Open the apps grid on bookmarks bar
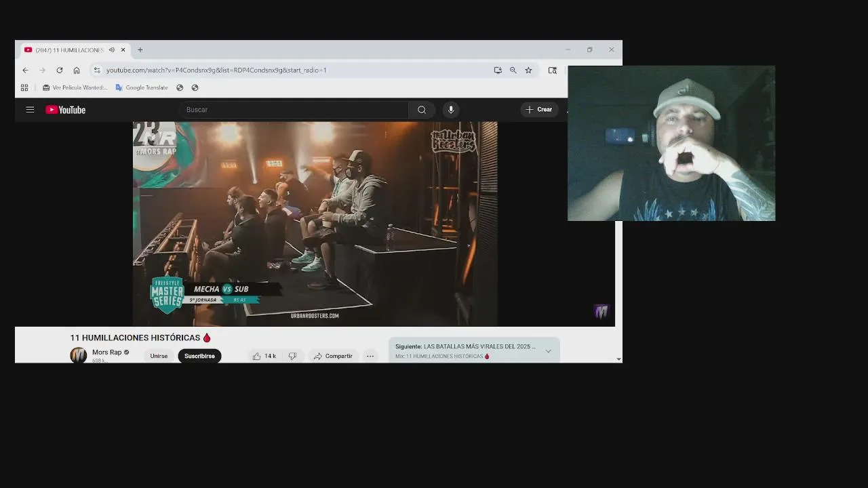Image resolution: width=868 pixels, height=488 pixels. pos(24,87)
